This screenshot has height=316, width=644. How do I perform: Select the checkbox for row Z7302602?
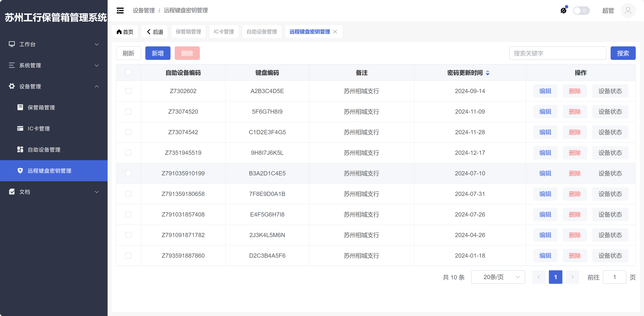[128, 91]
